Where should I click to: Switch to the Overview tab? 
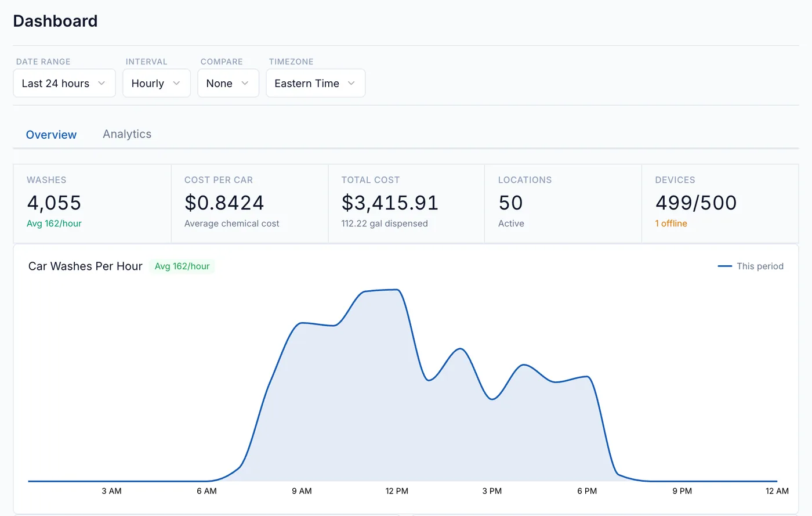click(x=51, y=135)
